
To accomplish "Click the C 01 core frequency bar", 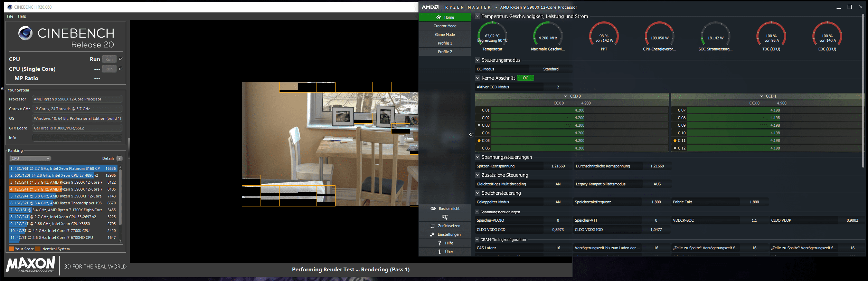I will pos(579,110).
